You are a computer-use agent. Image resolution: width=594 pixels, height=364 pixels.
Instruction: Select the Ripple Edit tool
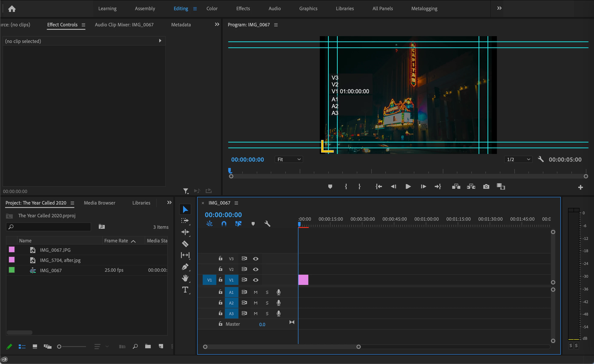pos(185,232)
